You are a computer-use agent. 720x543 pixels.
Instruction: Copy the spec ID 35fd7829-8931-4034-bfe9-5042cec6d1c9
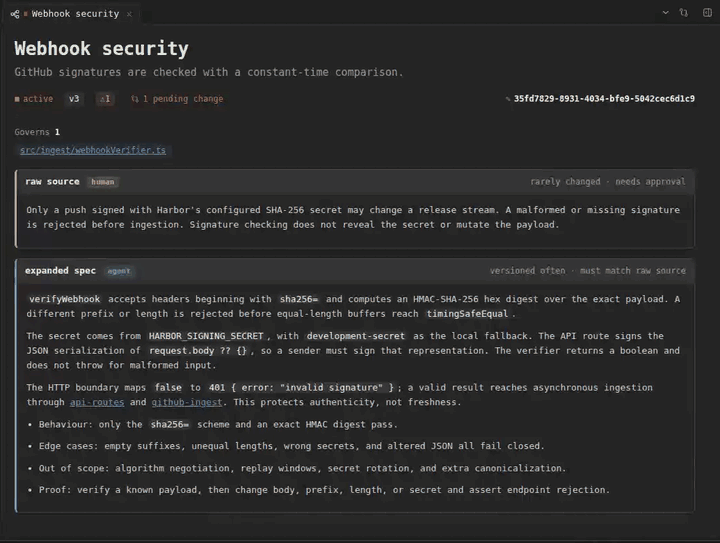604,99
